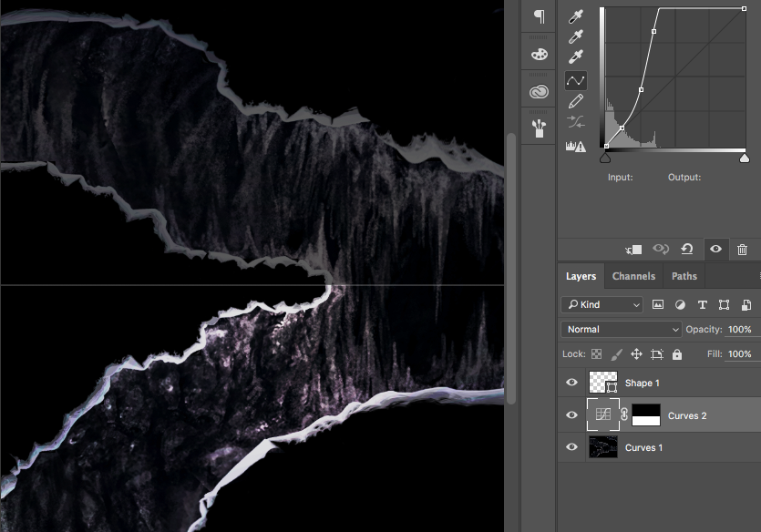Select the black point eyedropper in Curves
The image size is (761, 532).
tap(576, 16)
